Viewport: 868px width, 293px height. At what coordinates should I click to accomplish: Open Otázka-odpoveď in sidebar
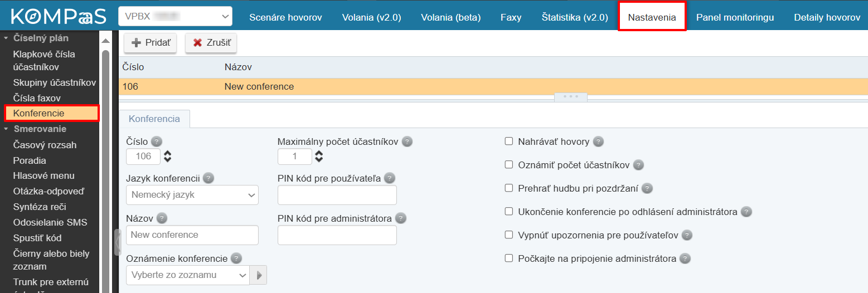coord(49,191)
